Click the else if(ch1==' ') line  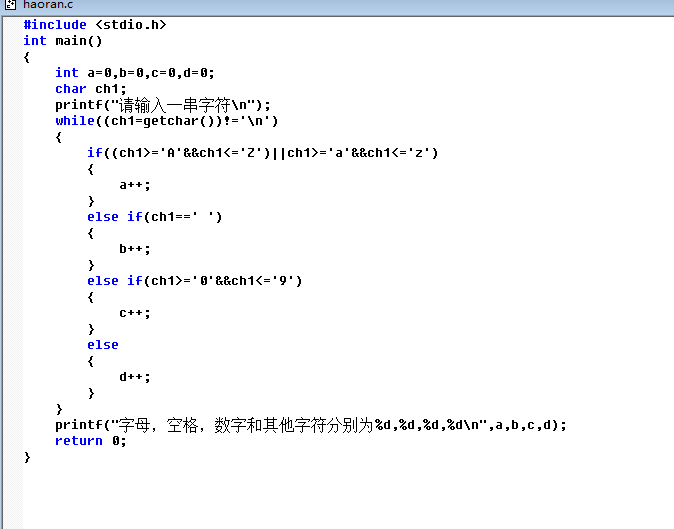pyautogui.click(x=155, y=217)
